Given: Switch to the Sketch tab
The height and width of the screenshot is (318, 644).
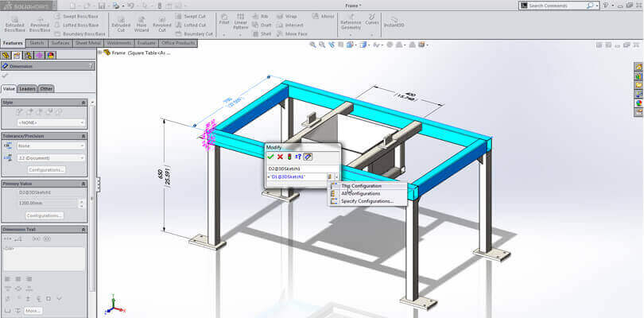Looking at the screenshot, I should 37,43.
